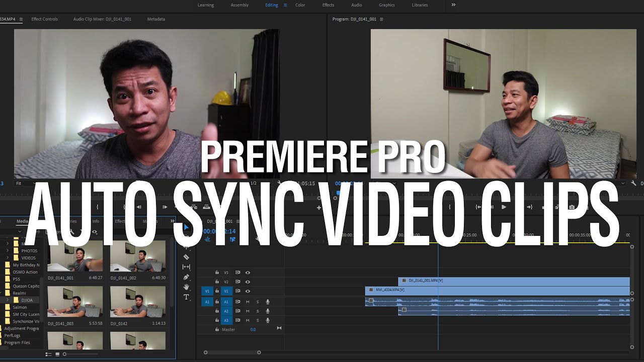Expand the VIDEOS folder
644x362 pixels.
[x=7, y=257]
